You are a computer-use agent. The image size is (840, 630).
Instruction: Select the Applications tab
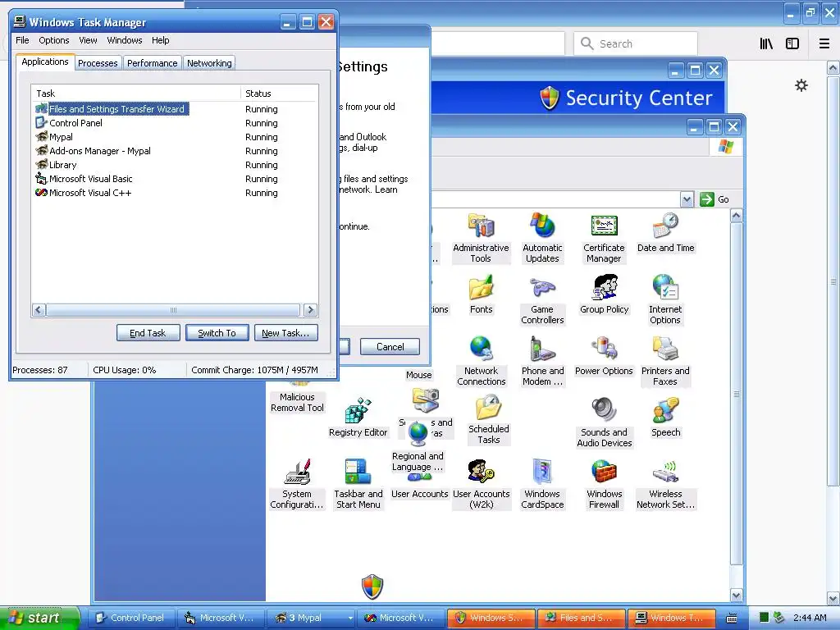(45, 62)
